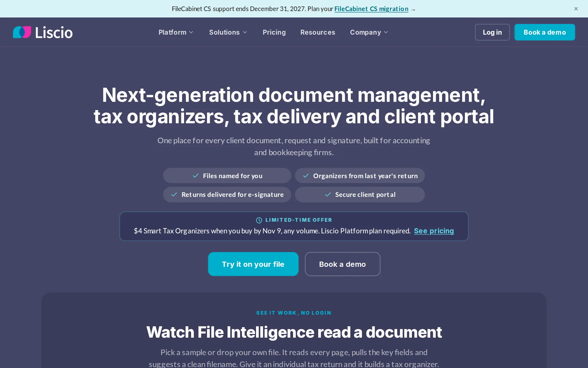Screen dimensions: 588x368
Task: Click checkmark icon next to Returns delivered for e-signature
Action: pos(174,195)
